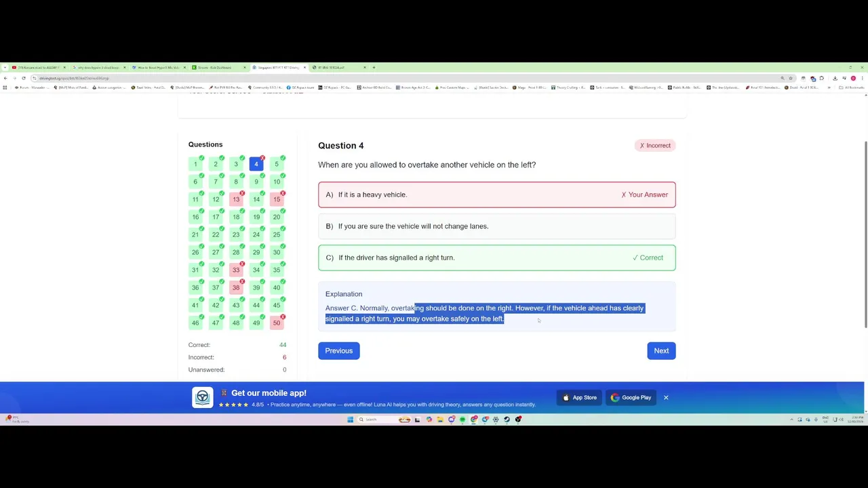Go to the Next question
The image size is (868, 488).
click(661, 350)
